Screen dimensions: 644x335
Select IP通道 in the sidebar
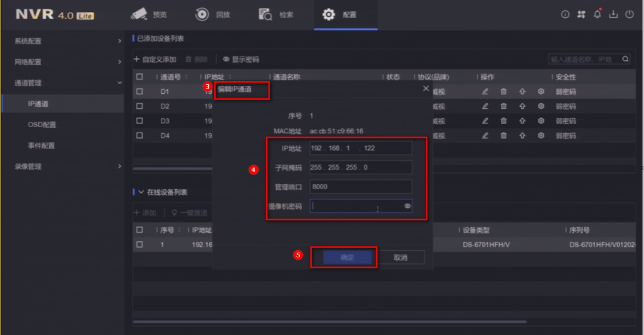click(63, 104)
